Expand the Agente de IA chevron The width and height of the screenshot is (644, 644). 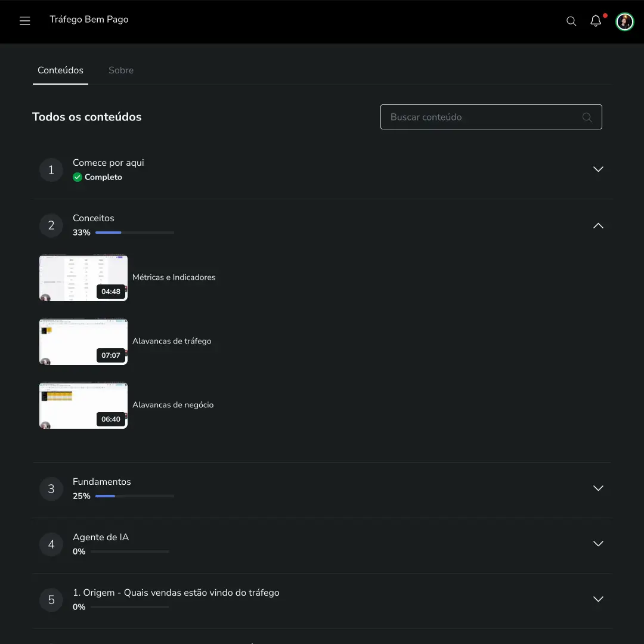[x=598, y=543]
